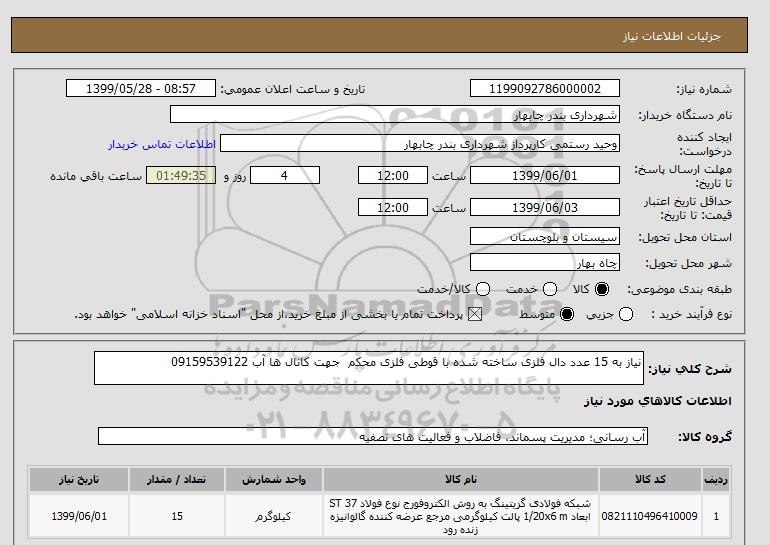This screenshot has width=770, height=545.
Task: Click product code 0821110496410009 cell
Action: click(x=650, y=516)
